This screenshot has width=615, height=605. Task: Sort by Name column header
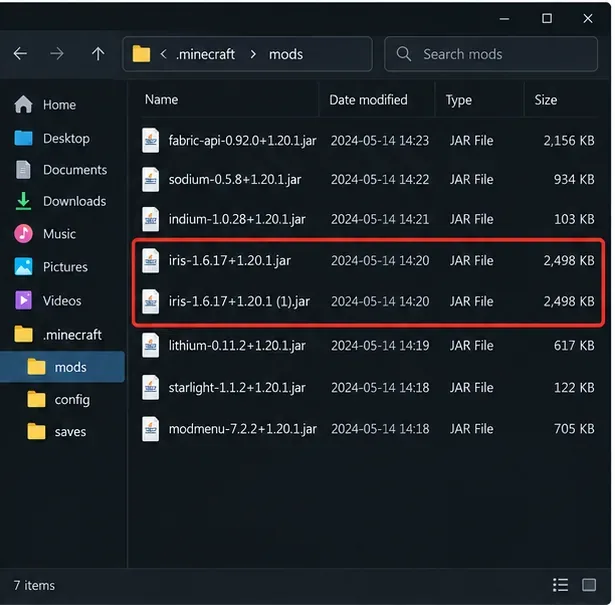pos(161,100)
